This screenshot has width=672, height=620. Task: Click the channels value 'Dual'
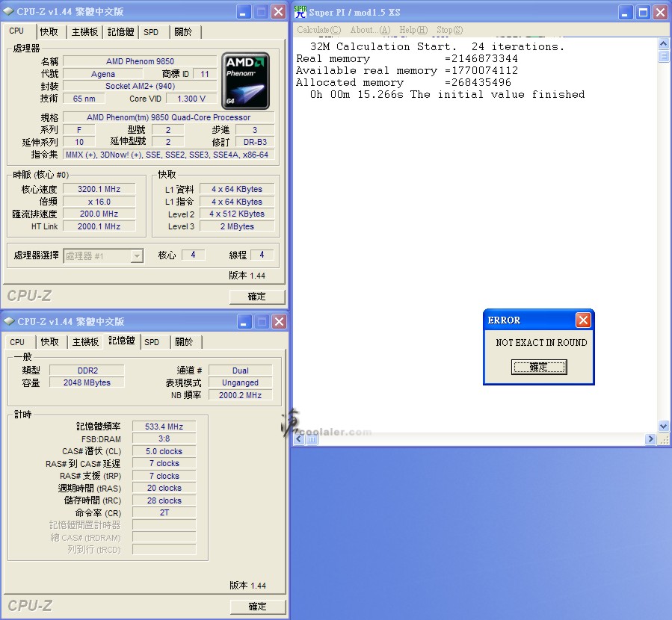point(241,371)
